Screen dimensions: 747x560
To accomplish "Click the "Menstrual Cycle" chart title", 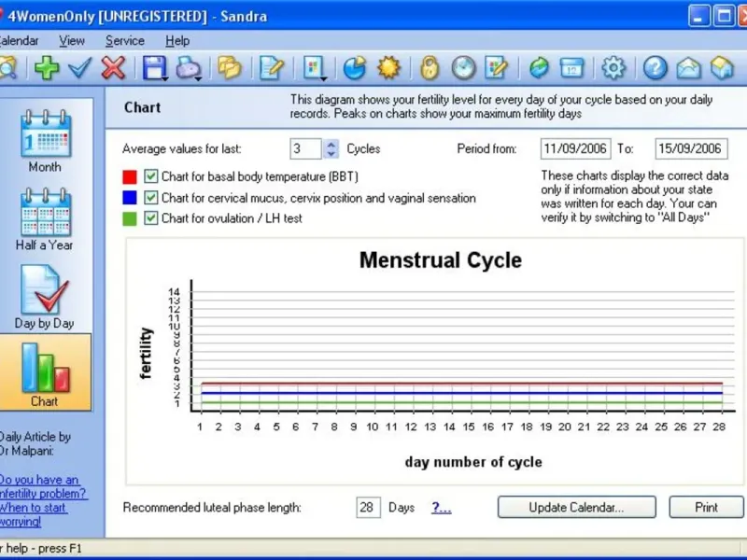I will (x=441, y=260).
